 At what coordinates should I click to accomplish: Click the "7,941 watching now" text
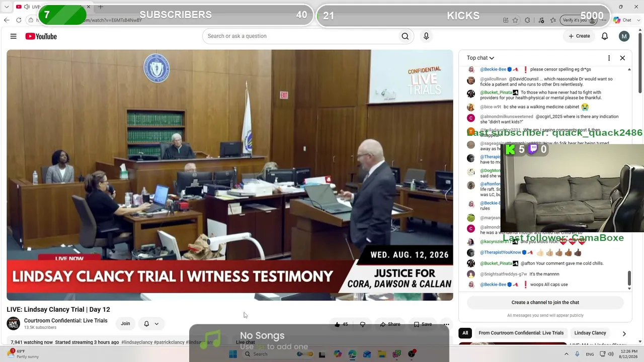click(32, 342)
